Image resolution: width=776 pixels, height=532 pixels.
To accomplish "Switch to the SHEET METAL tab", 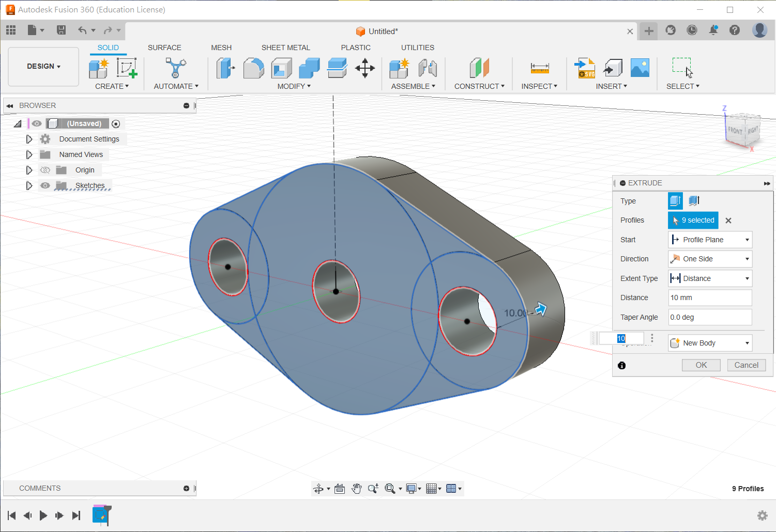I will click(285, 48).
